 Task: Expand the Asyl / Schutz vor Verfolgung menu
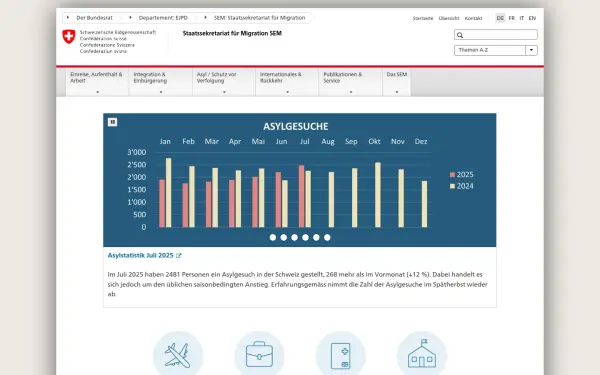click(x=224, y=82)
